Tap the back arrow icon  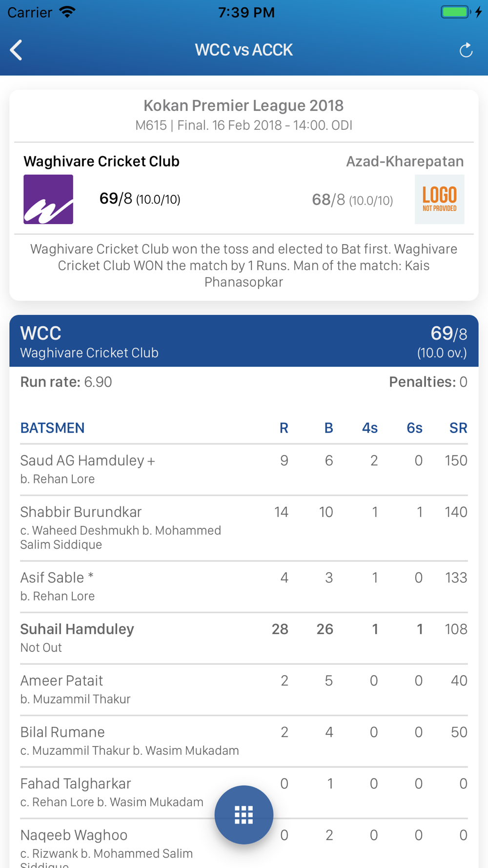click(16, 50)
